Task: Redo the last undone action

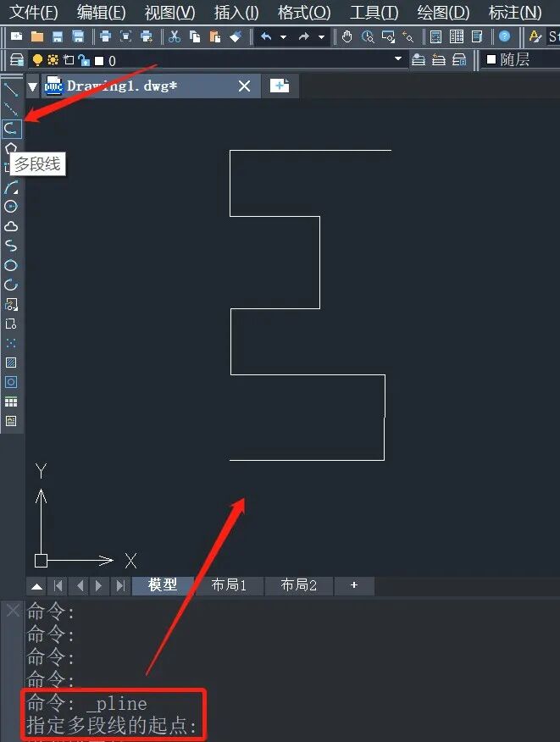Action: point(304,36)
